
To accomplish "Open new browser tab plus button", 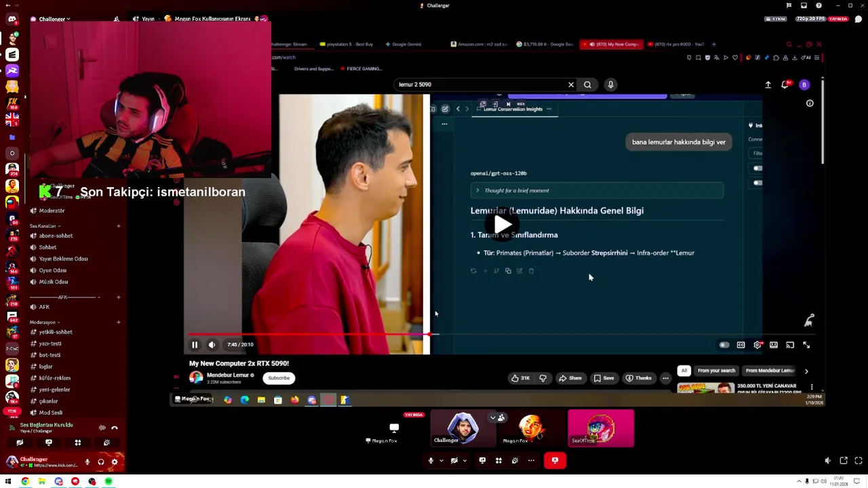I will (x=713, y=44).
